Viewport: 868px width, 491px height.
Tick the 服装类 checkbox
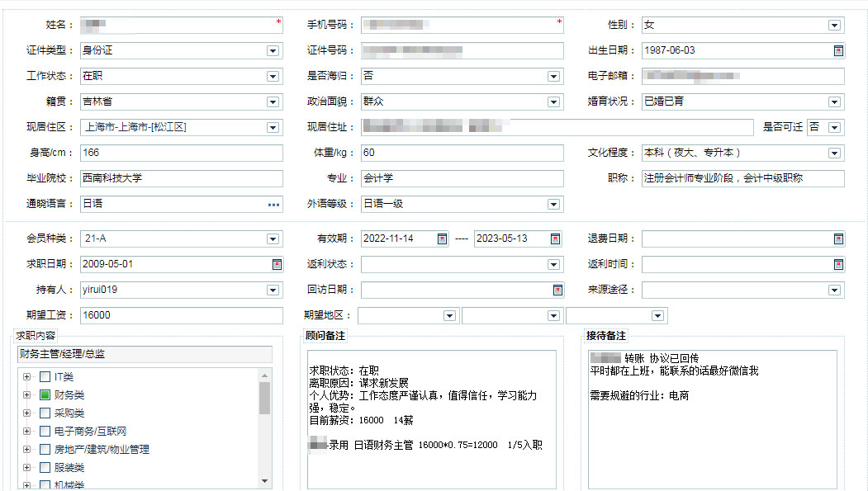[45, 468]
